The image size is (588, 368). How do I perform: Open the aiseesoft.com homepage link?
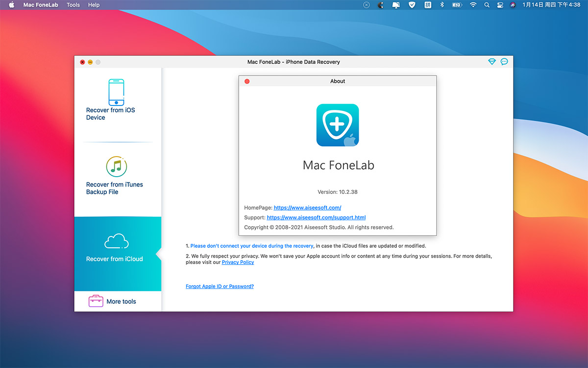pos(307,208)
